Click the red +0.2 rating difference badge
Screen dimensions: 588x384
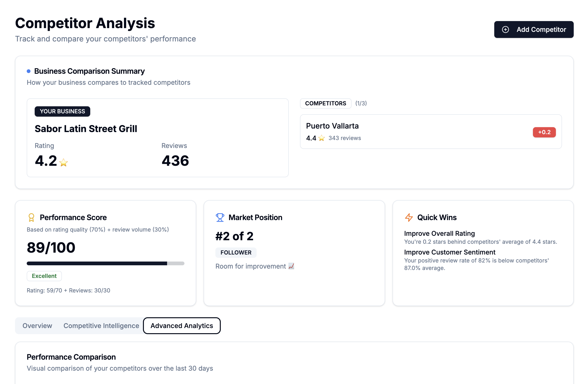pyautogui.click(x=544, y=132)
